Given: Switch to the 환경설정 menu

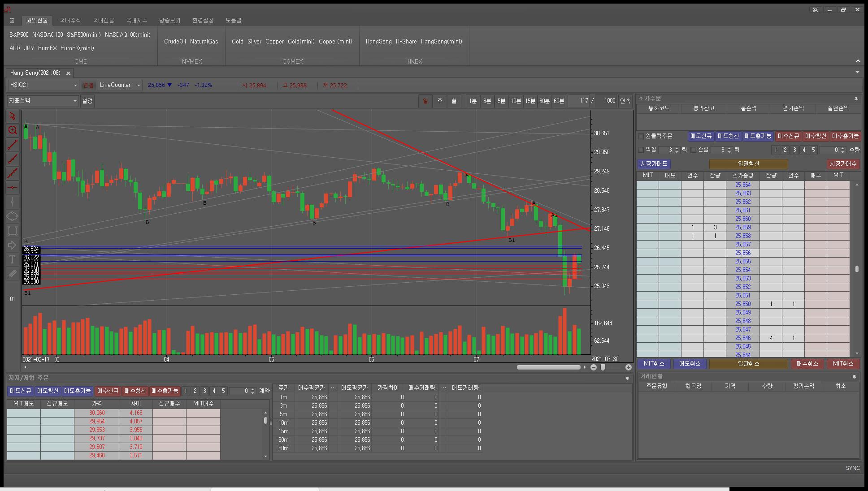Looking at the screenshot, I should click(x=203, y=21).
